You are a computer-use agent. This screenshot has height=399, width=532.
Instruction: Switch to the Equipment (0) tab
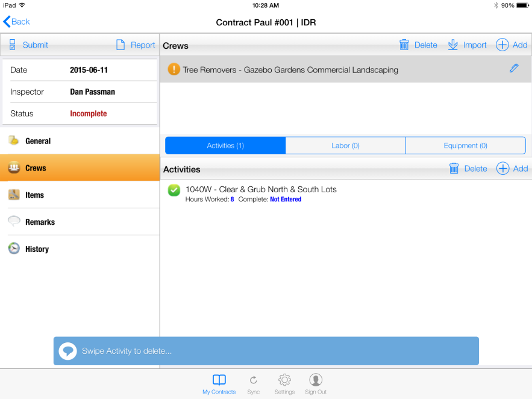pos(465,145)
